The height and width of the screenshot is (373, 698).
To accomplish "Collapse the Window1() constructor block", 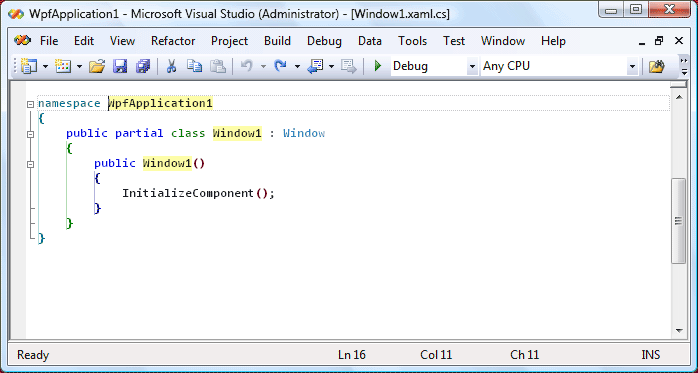I will click(30, 164).
